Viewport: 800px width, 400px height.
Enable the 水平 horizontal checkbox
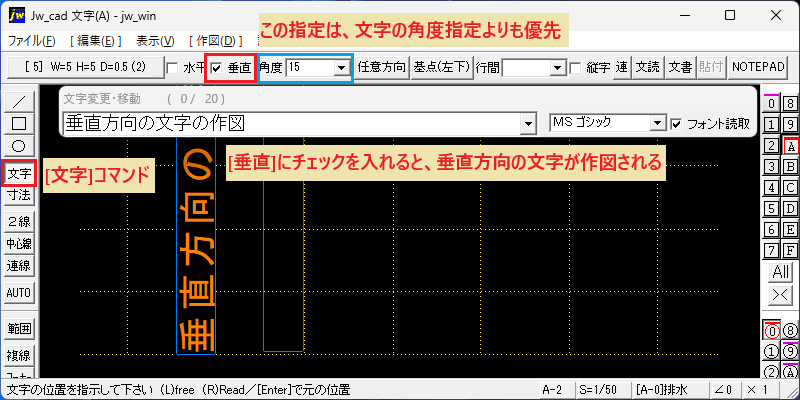(x=173, y=68)
